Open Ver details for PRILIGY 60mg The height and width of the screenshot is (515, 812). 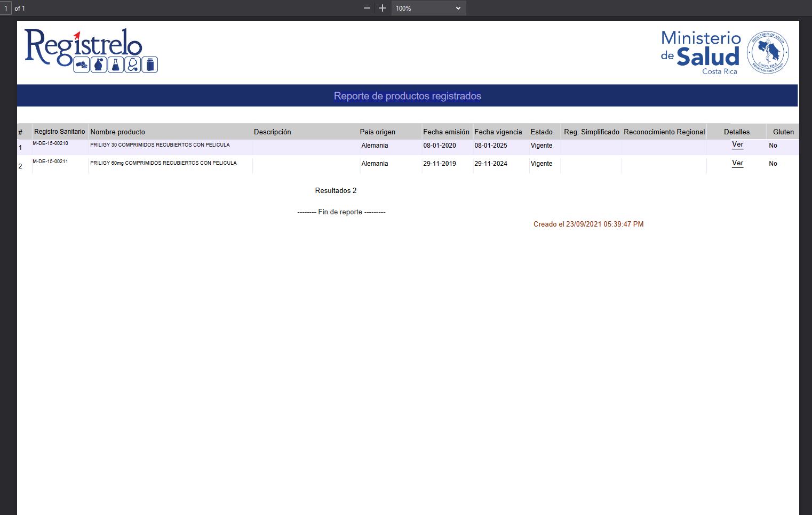coord(737,163)
